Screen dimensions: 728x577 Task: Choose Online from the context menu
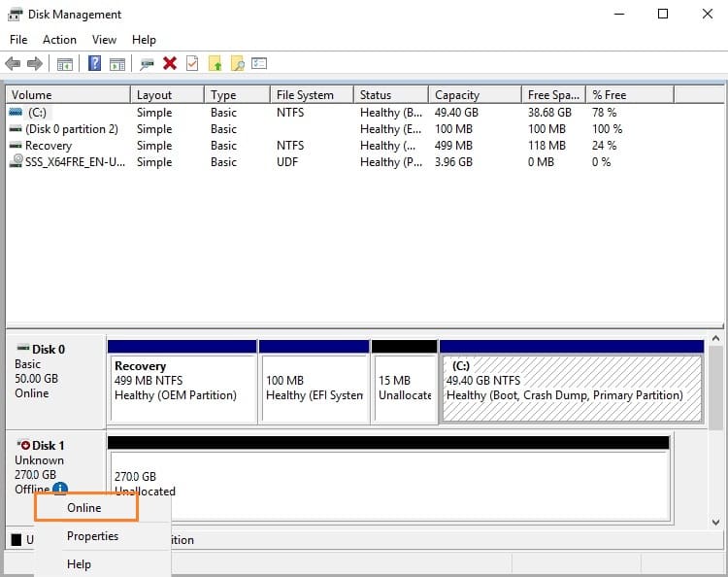tap(84, 507)
